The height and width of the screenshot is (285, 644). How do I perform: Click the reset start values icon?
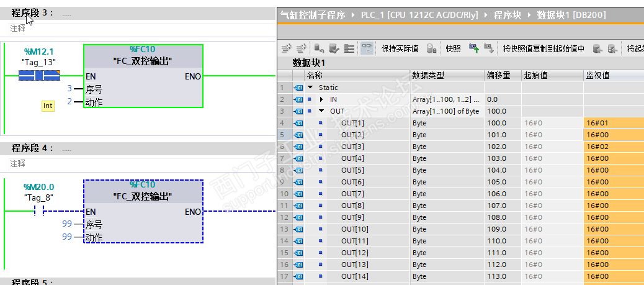point(319,48)
